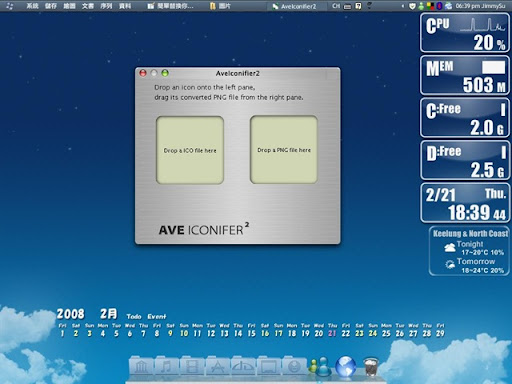Screen dimensions: 512x384
Task: Click the MEM 503 M widget
Action: 465,75
